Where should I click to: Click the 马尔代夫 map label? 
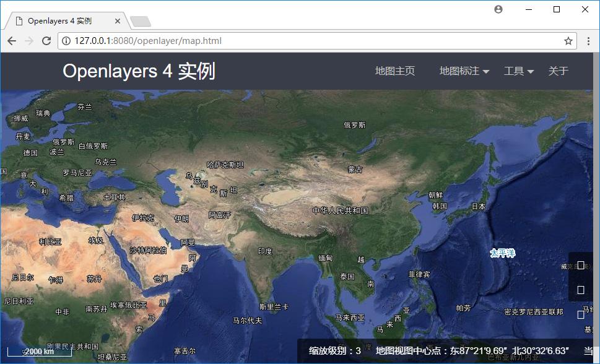point(247,321)
